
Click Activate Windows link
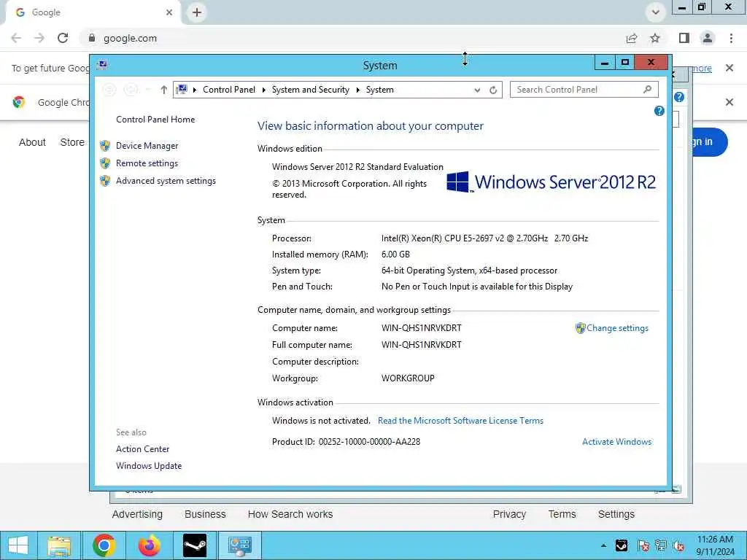pyautogui.click(x=616, y=442)
